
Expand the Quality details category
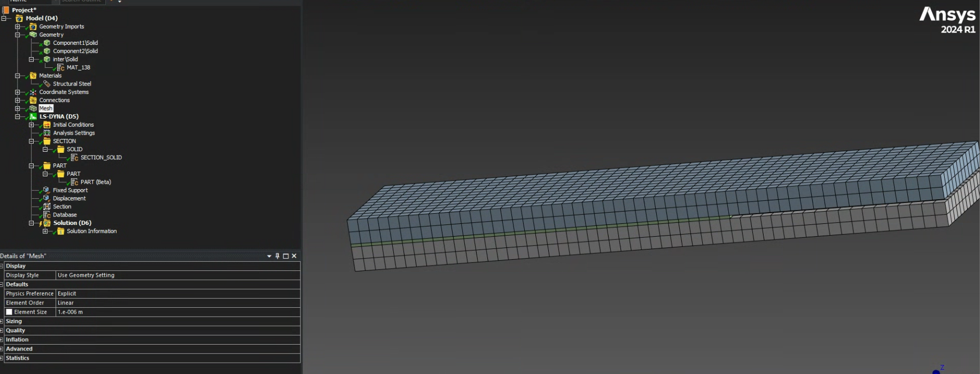coord(2,330)
